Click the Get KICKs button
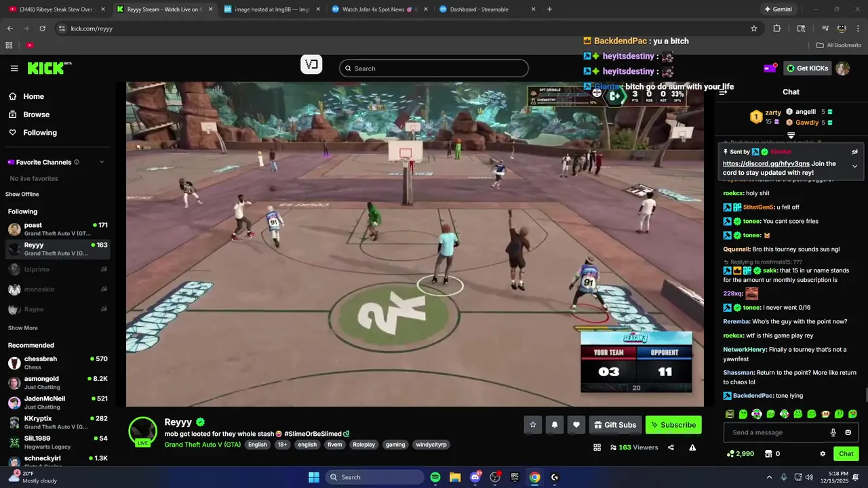The image size is (868, 488). (806, 68)
